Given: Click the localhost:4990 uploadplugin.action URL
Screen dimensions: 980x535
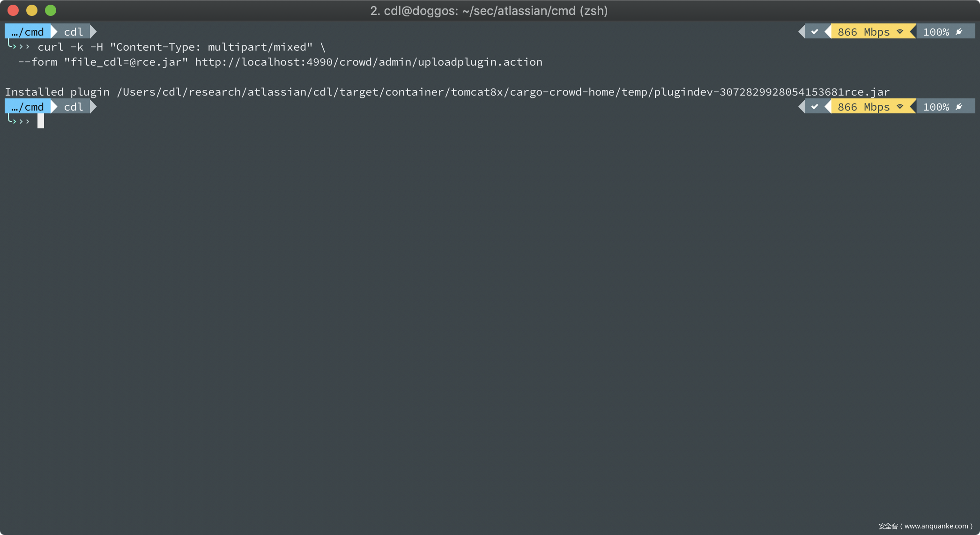Looking at the screenshot, I should click(x=368, y=62).
